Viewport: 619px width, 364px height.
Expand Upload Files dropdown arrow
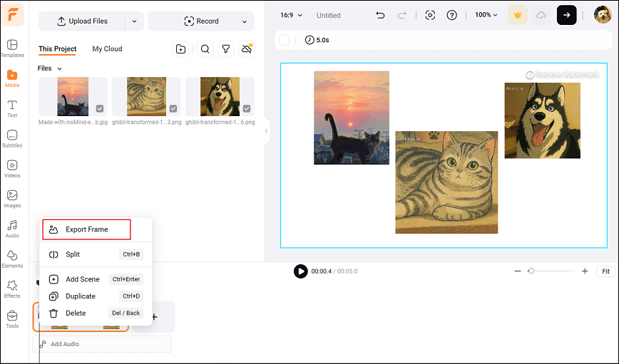134,21
